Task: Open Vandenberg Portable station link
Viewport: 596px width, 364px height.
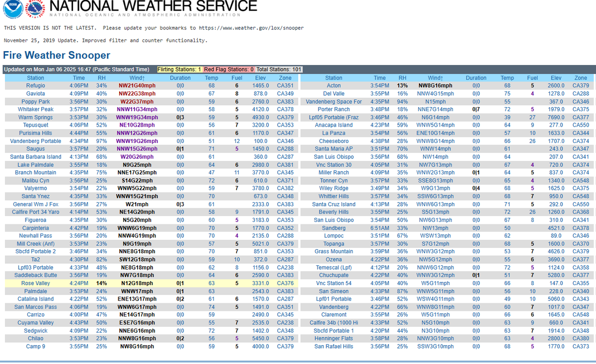Action: (x=36, y=141)
